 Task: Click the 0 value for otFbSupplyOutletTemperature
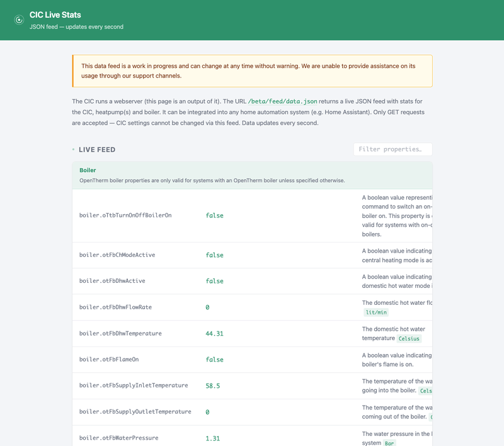[x=207, y=412]
